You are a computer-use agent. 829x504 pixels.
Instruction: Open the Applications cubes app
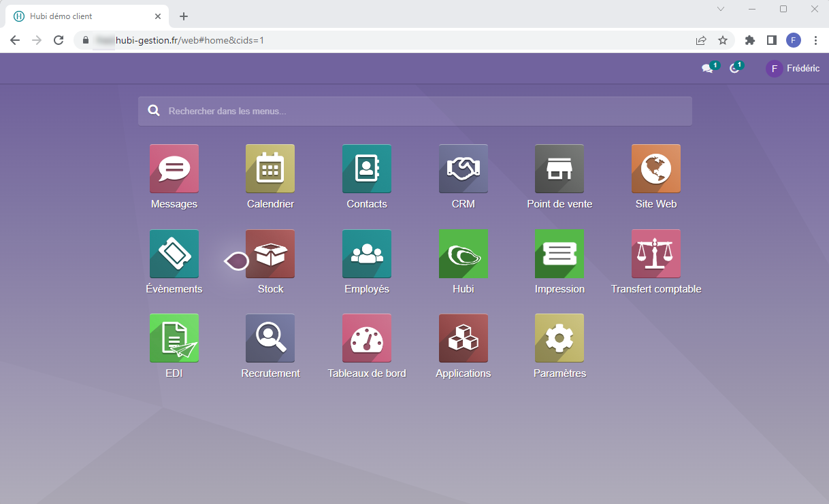pyautogui.click(x=464, y=338)
